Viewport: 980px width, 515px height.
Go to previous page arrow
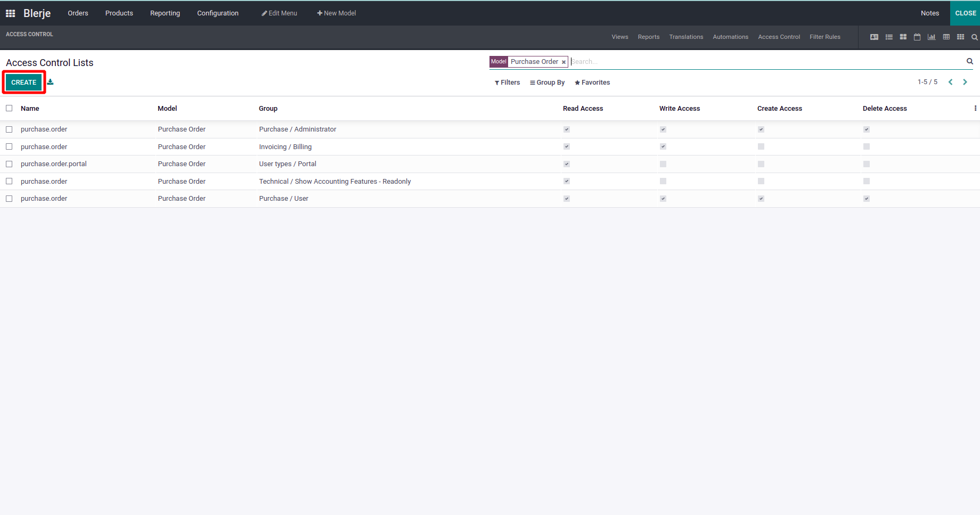(950, 82)
